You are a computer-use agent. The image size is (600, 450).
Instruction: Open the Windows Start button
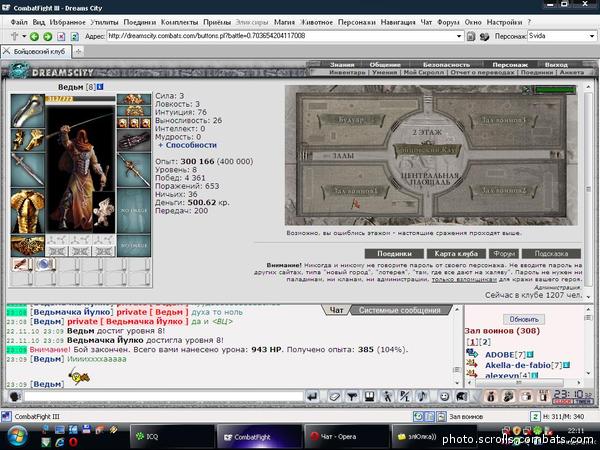tap(17, 437)
